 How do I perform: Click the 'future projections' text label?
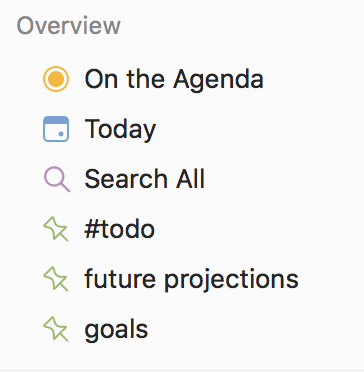click(x=191, y=280)
